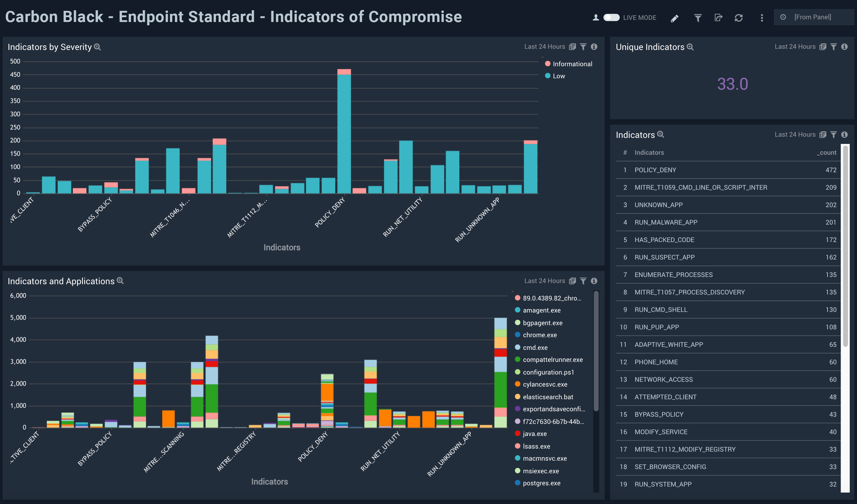Zoom the Indicators and Applications panel
Screen dimensions: 857x504
point(120,281)
